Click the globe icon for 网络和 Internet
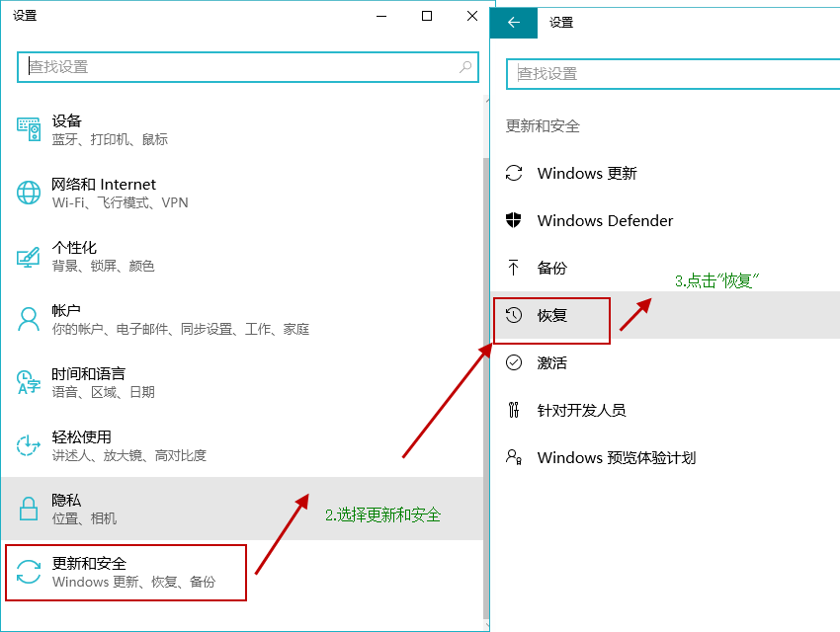This screenshot has width=840, height=632. (29, 193)
